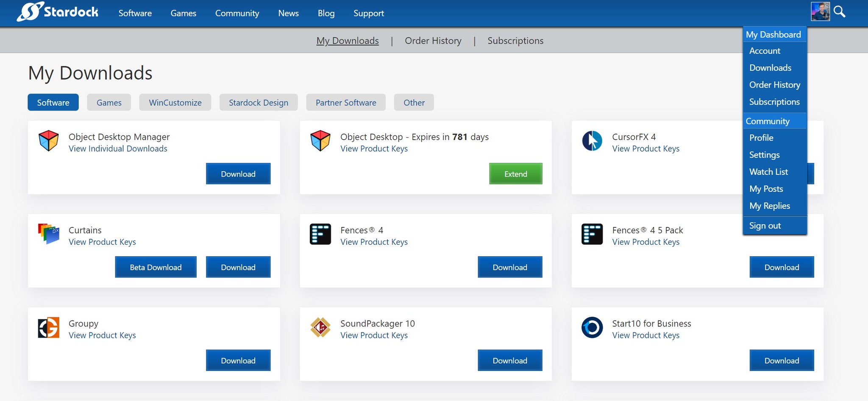The width and height of the screenshot is (868, 401).
Task: Open the profile avatar menu
Action: (x=820, y=12)
